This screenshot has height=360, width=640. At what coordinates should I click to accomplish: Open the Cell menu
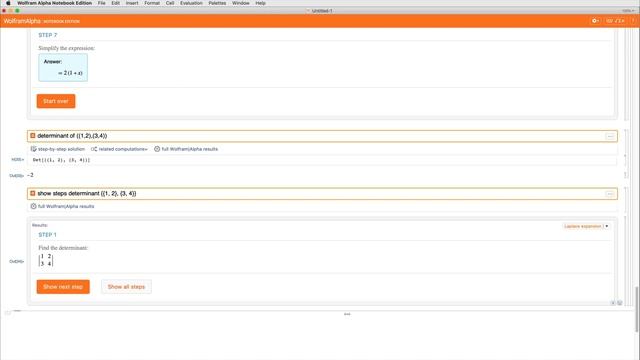[170, 3]
